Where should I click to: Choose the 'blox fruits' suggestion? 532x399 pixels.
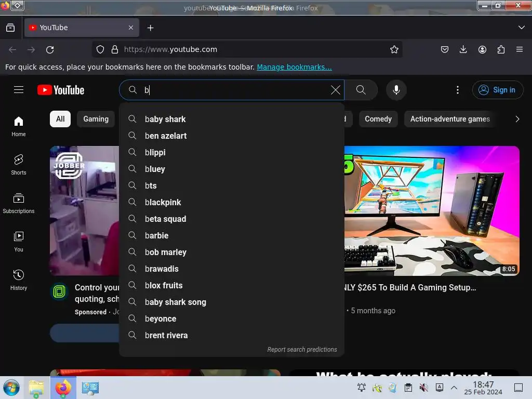[232, 285]
